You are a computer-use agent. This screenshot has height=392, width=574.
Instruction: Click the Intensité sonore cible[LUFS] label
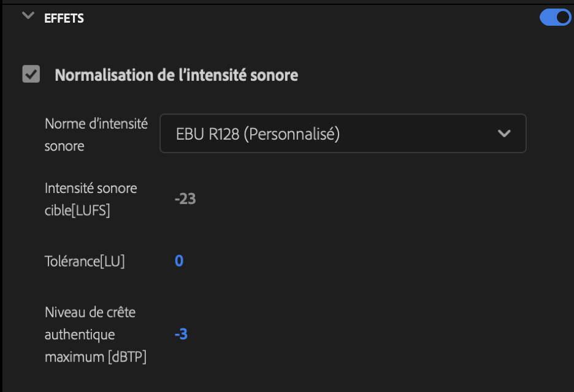pos(90,199)
